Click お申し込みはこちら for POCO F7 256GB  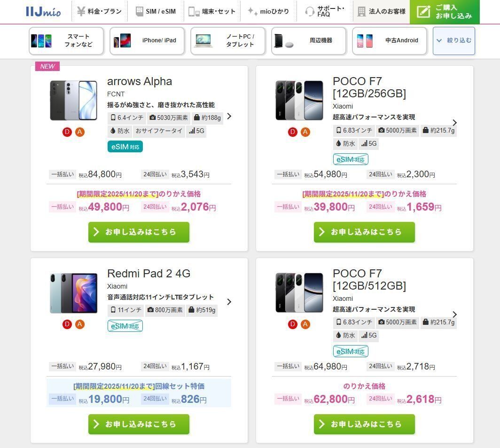(x=364, y=232)
